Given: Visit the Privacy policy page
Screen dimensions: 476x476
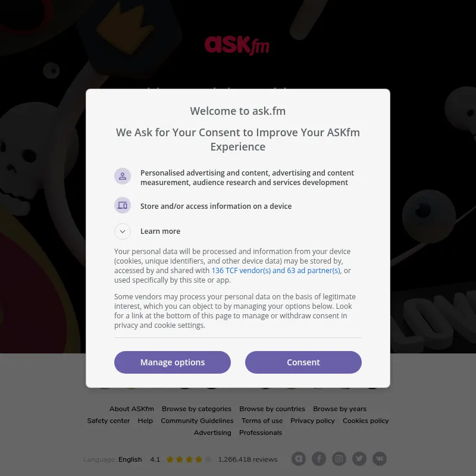Looking at the screenshot, I should click(x=312, y=421).
